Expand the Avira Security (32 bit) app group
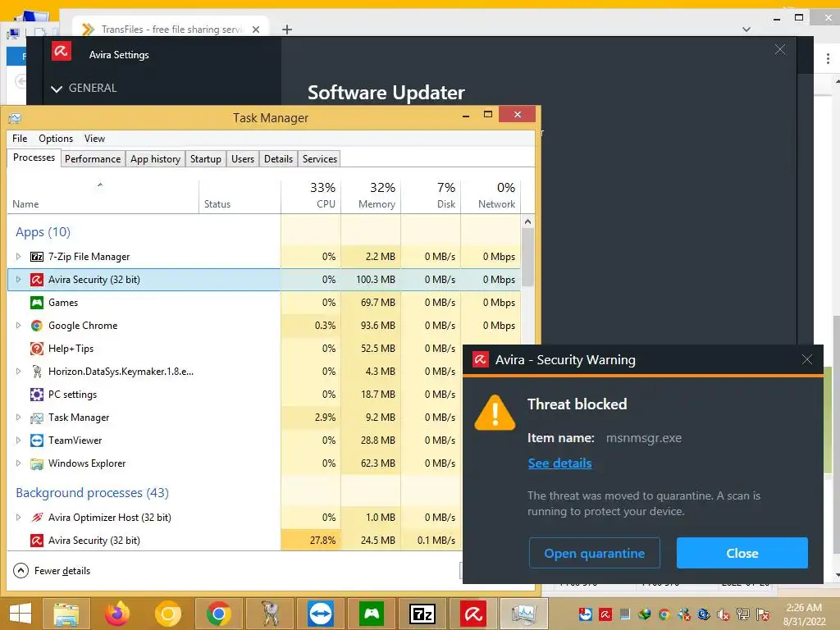 [x=18, y=280]
